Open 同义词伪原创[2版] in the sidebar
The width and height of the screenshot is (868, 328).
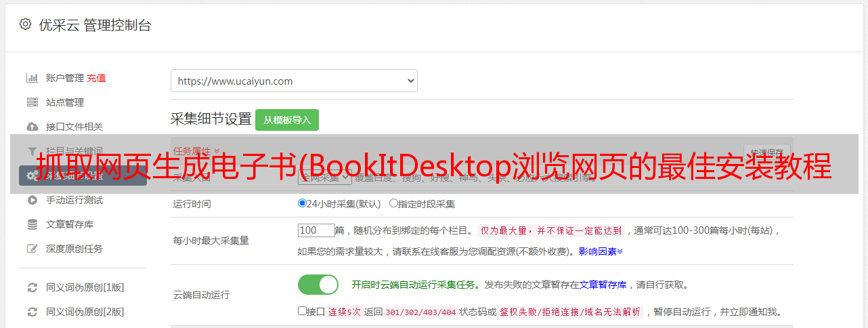tap(85, 312)
